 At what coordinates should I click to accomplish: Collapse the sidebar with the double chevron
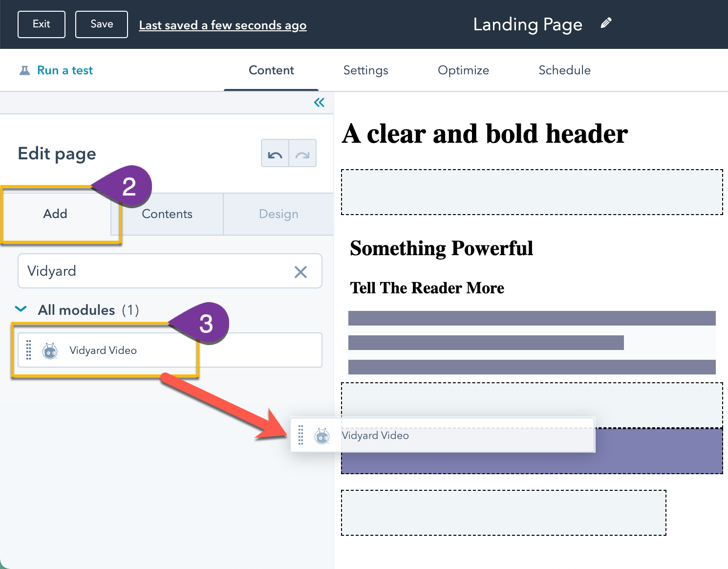tap(319, 102)
